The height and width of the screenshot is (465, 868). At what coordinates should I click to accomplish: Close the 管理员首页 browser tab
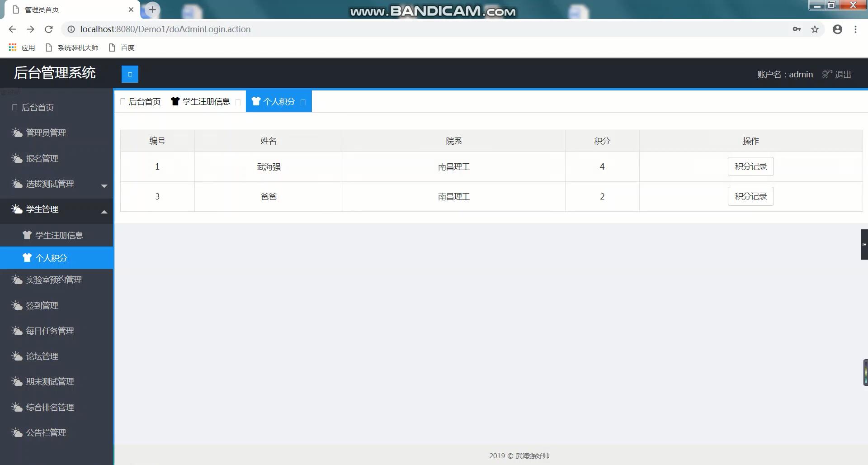(131, 9)
